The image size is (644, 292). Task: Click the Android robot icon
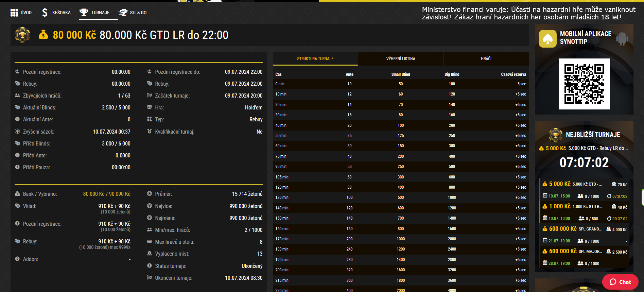(622, 38)
